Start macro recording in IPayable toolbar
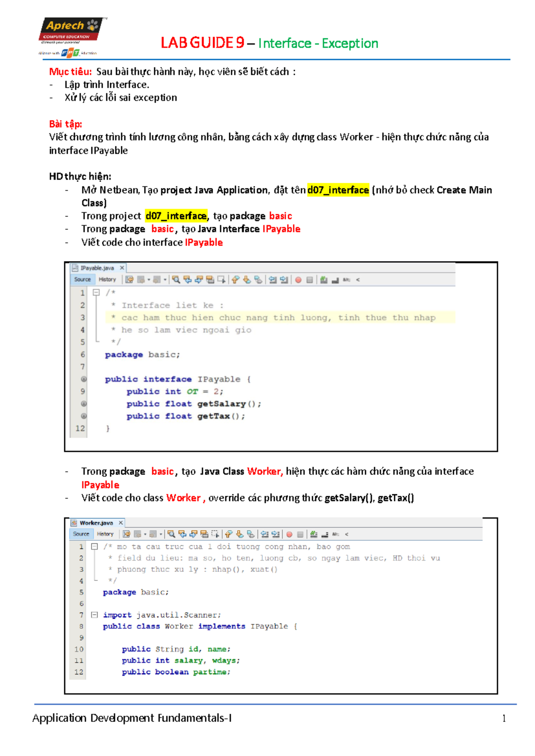Image resolution: width=535 pixels, height=756 pixels. [298, 280]
